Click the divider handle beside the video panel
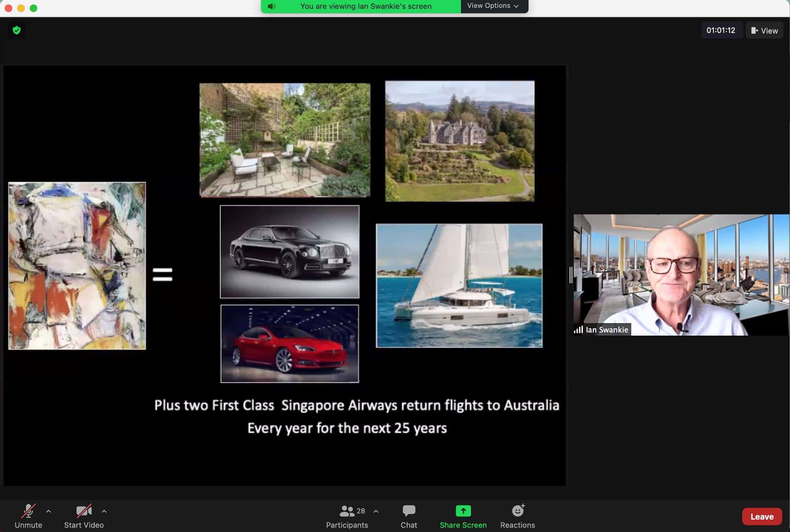790x532 pixels. point(571,275)
